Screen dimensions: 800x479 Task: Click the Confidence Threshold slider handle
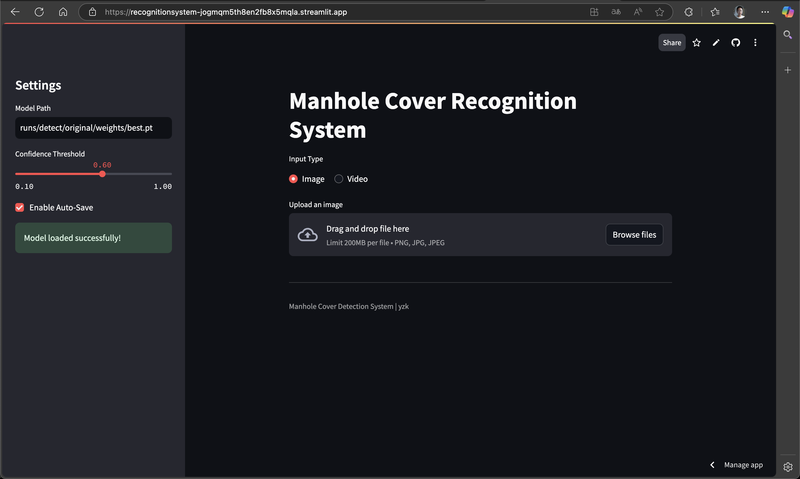[103, 174]
